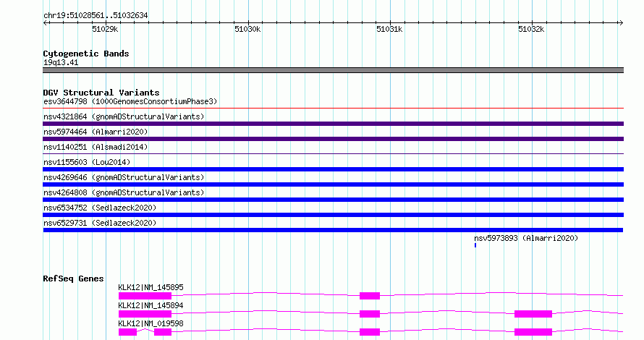This screenshot has width=644, height=340.
Task: Click the chr19:51028561..51032634 coordinate label
Action: (96, 16)
